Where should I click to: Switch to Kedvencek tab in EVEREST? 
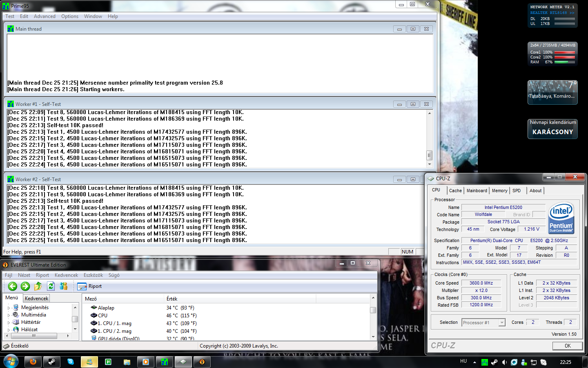pyautogui.click(x=36, y=298)
